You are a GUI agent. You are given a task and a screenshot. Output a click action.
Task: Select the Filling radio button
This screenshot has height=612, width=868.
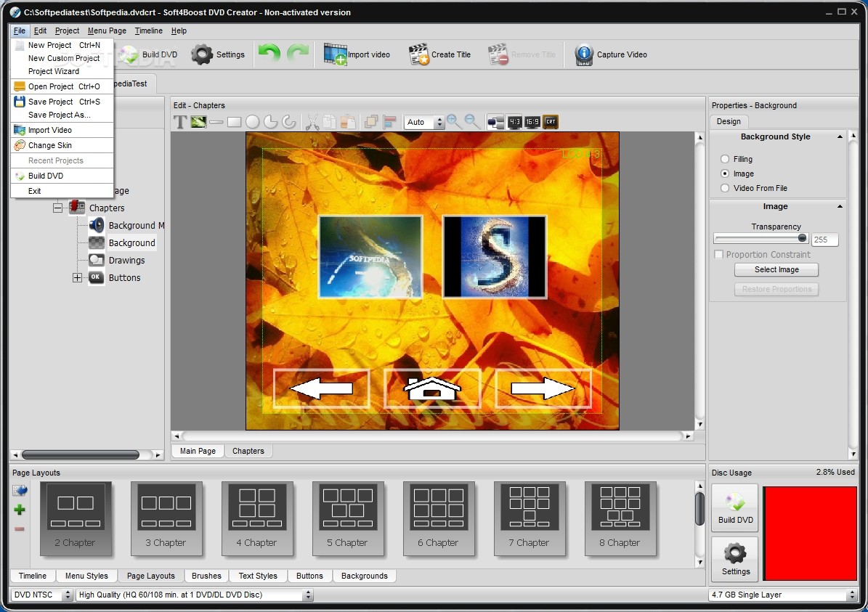click(x=725, y=159)
